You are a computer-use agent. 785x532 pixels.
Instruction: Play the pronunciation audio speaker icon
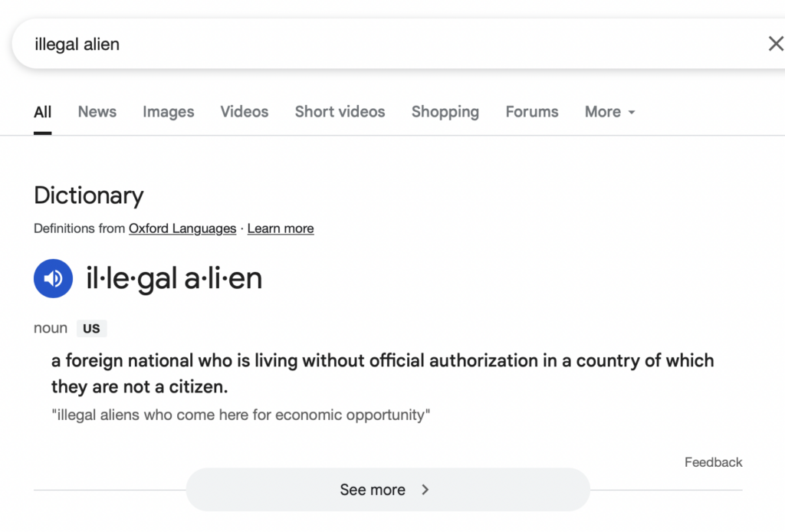point(53,278)
